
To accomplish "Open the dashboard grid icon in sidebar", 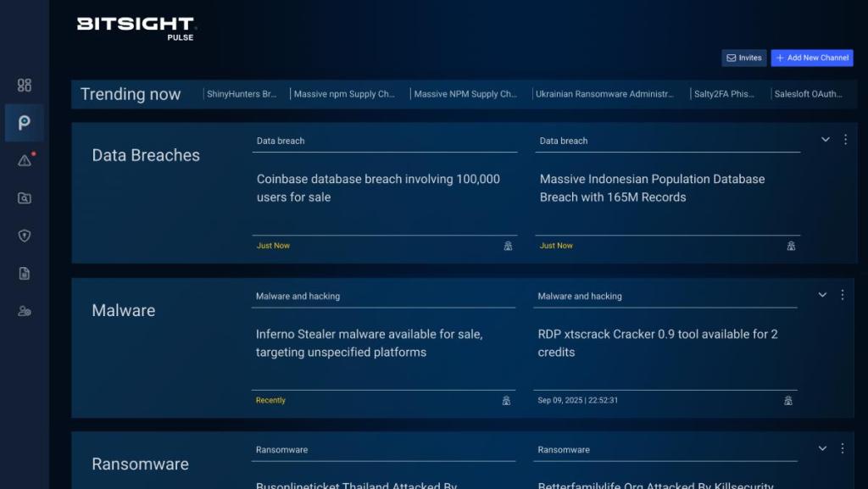I will click(x=25, y=85).
